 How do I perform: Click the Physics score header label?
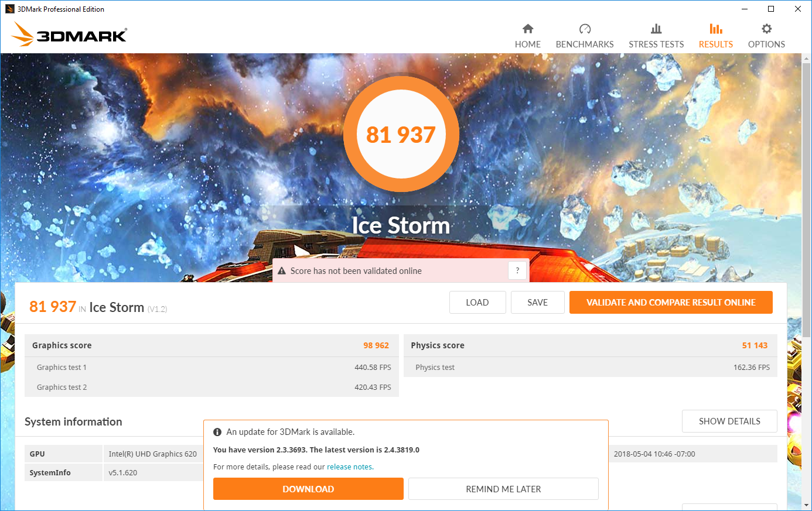pos(438,345)
